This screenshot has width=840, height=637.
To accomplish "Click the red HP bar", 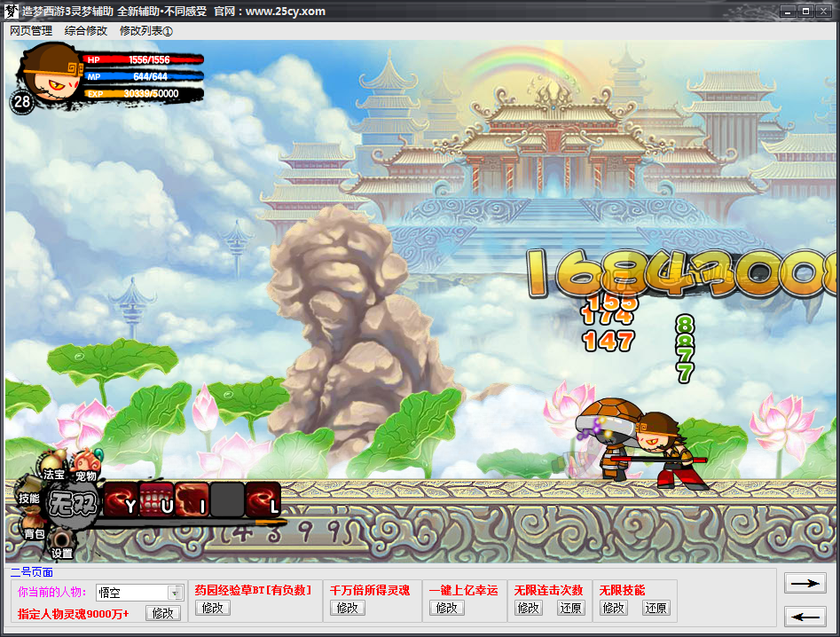I will click(144, 59).
